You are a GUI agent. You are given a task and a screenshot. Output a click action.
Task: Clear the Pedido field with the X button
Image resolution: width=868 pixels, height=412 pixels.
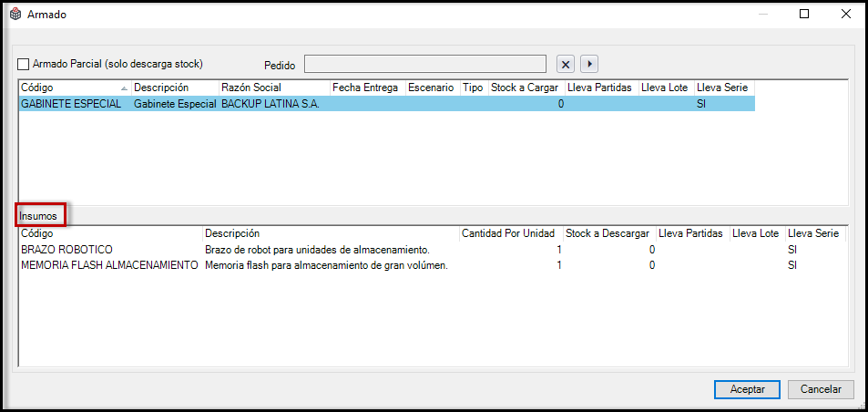click(x=566, y=64)
